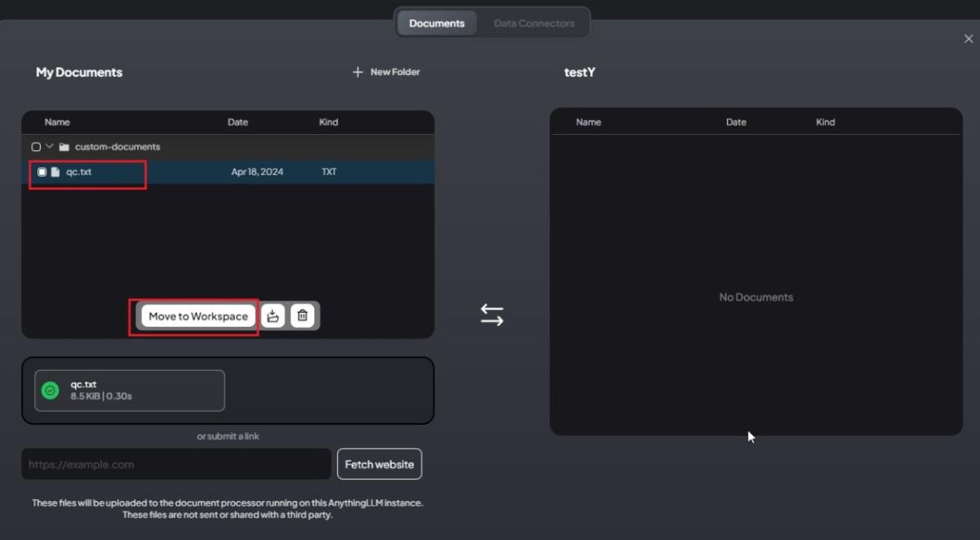The height and width of the screenshot is (540, 980).
Task: Check the checkbox beside the custom-documents folder
Action: click(36, 147)
